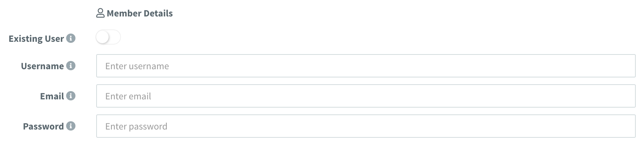Click the Email field label

[52, 96]
